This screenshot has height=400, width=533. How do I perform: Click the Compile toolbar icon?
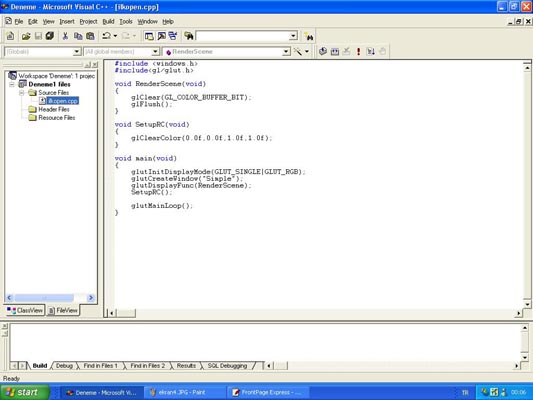coord(323,51)
